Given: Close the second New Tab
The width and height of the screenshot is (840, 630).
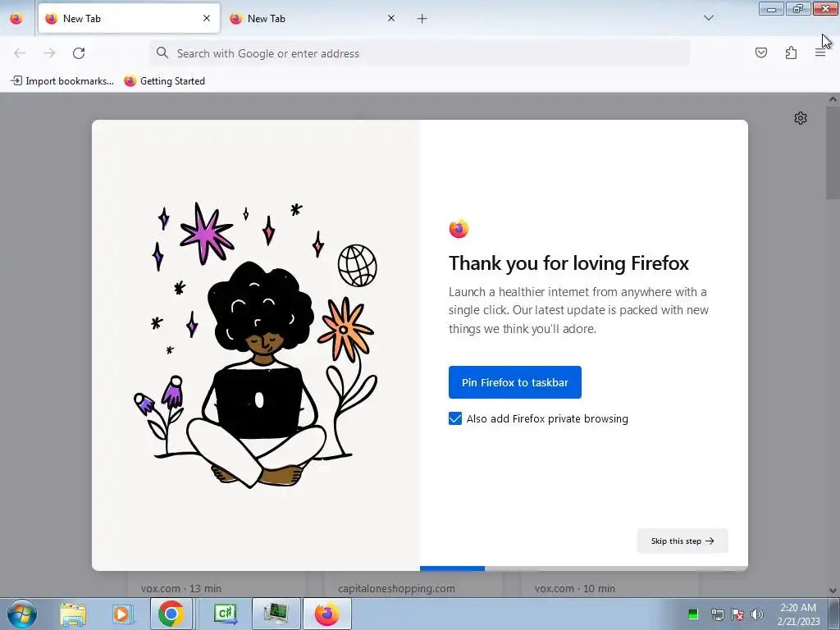Looking at the screenshot, I should [x=391, y=18].
